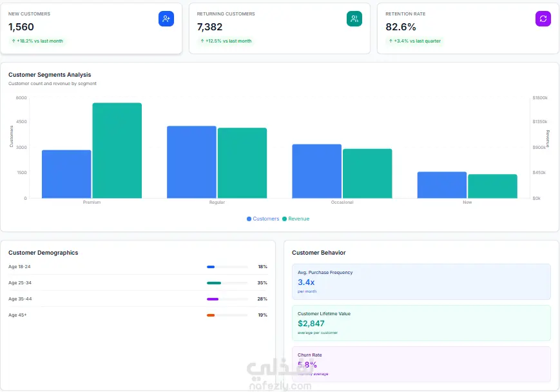Image resolution: width=560 pixels, height=392 pixels.
Task: Select the Occasional green revenue bar
Action: [x=367, y=173]
